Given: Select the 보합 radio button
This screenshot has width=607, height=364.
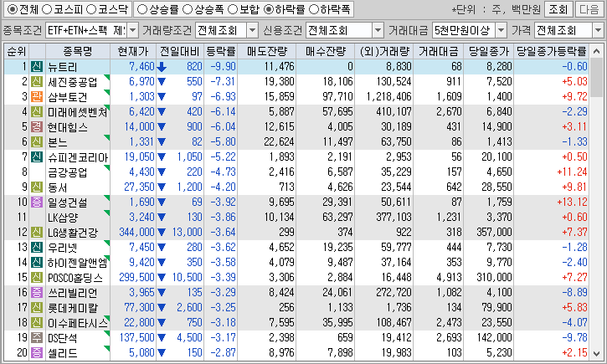Looking at the screenshot, I should 233,9.
